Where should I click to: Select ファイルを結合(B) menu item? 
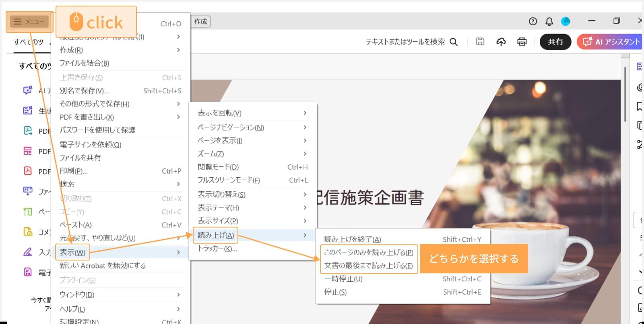coord(120,63)
